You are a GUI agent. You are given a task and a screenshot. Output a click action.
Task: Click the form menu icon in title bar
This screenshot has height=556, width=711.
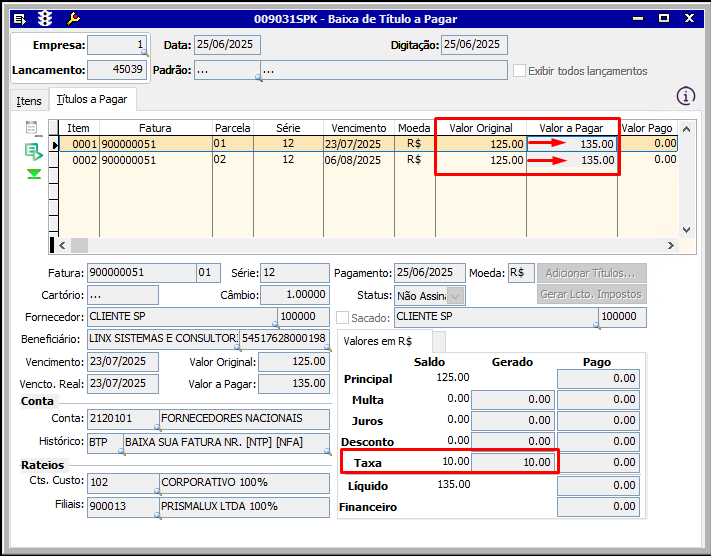20,17
